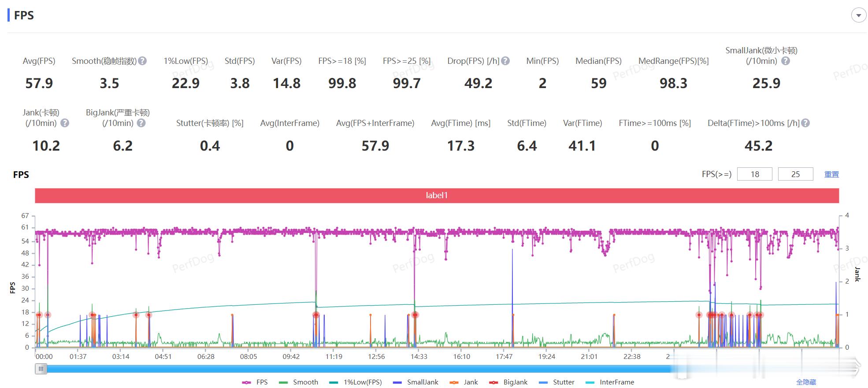Click the FPS>=25 [%] value 99.7
This screenshot has height=388, width=868.
(407, 83)
